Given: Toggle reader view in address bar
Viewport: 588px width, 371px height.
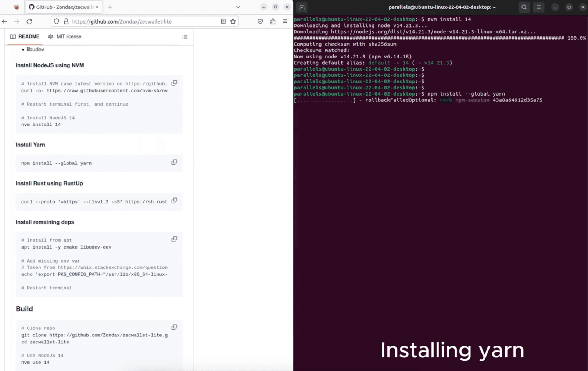Looking at the screenshot, I should point(223,21).
